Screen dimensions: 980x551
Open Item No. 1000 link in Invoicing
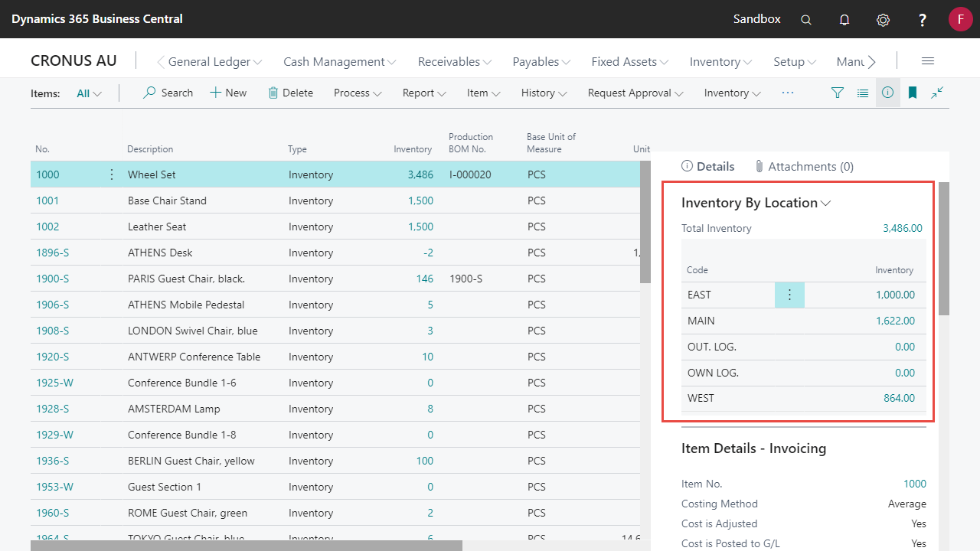point(915,484)
